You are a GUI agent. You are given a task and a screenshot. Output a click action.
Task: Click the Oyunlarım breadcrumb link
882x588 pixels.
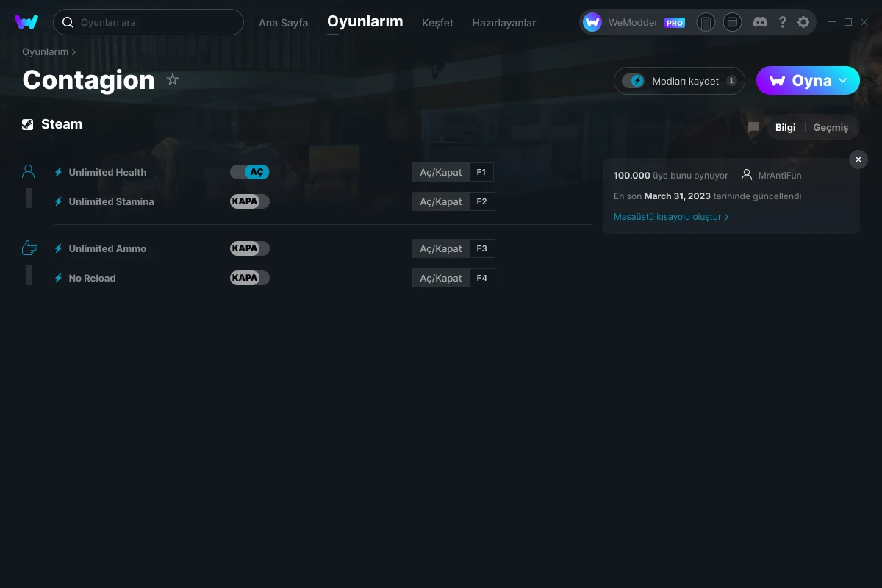(x=45, y=51)
